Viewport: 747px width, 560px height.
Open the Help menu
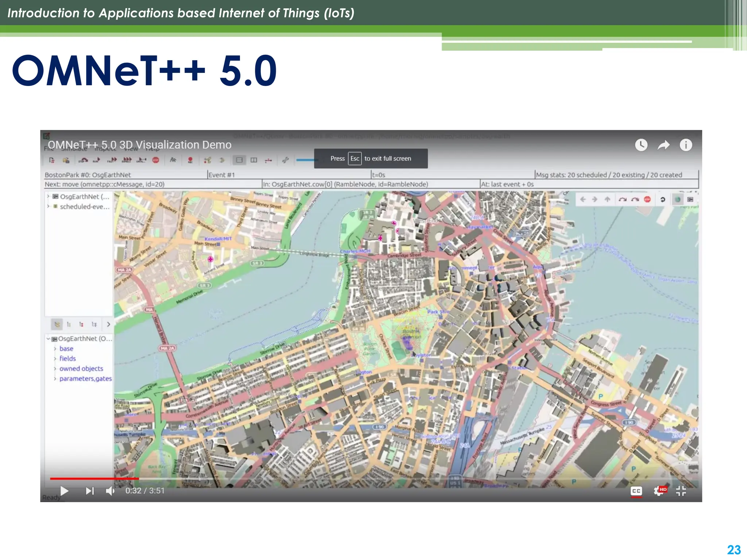(152, 148)
